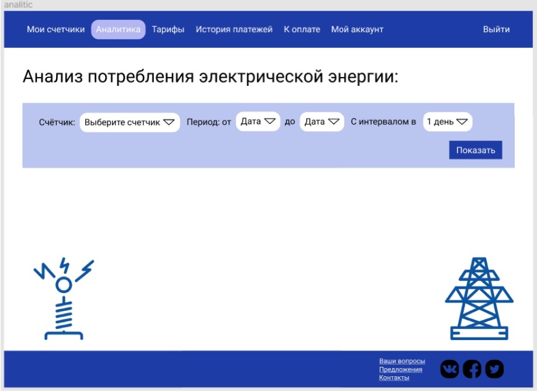Open the '1 день' interval dropdown

(x=447, y=122)
